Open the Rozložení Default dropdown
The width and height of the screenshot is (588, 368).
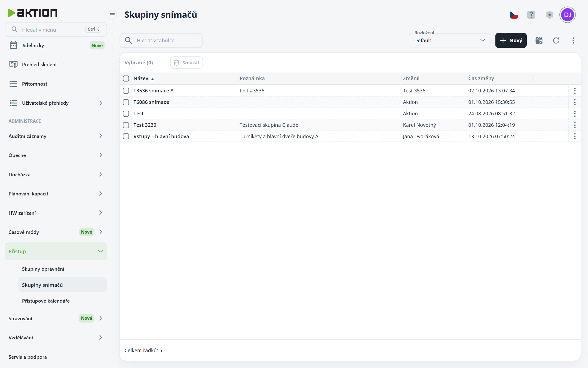pos(449,40)
